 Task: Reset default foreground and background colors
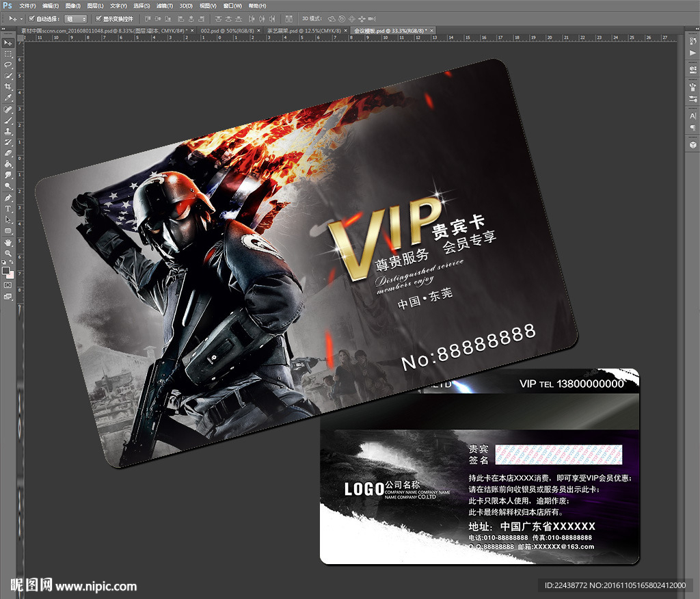point(5,263)
